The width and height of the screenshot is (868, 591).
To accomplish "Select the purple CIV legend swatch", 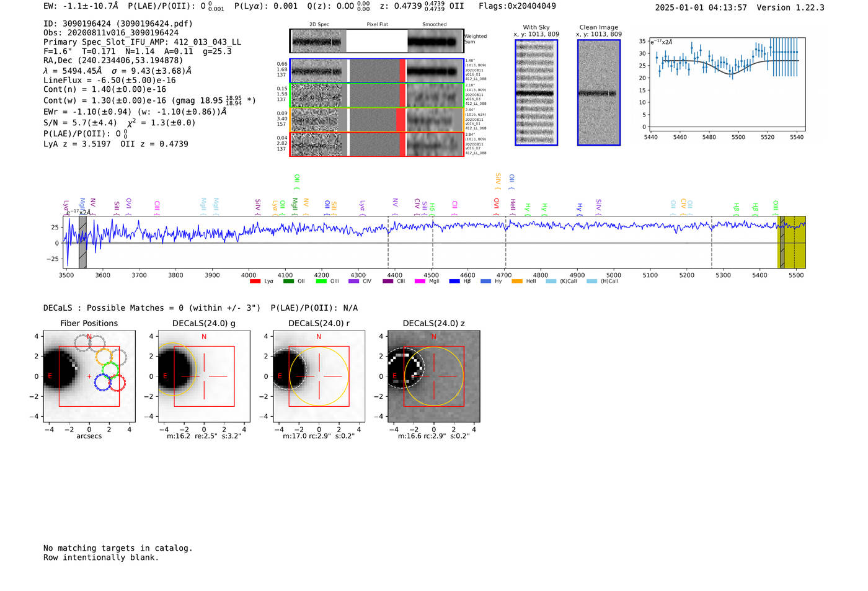I will [354, 282].
